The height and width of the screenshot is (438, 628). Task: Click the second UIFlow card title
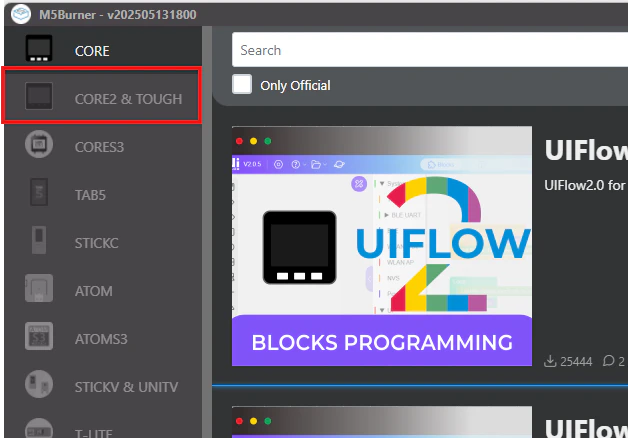[x=586, y=428]
